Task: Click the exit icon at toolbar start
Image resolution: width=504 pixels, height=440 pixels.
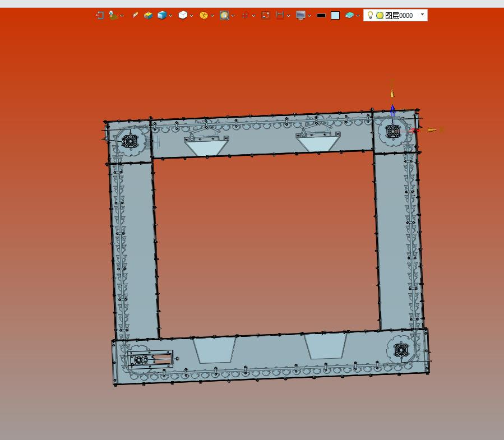Action: point(100,16)
